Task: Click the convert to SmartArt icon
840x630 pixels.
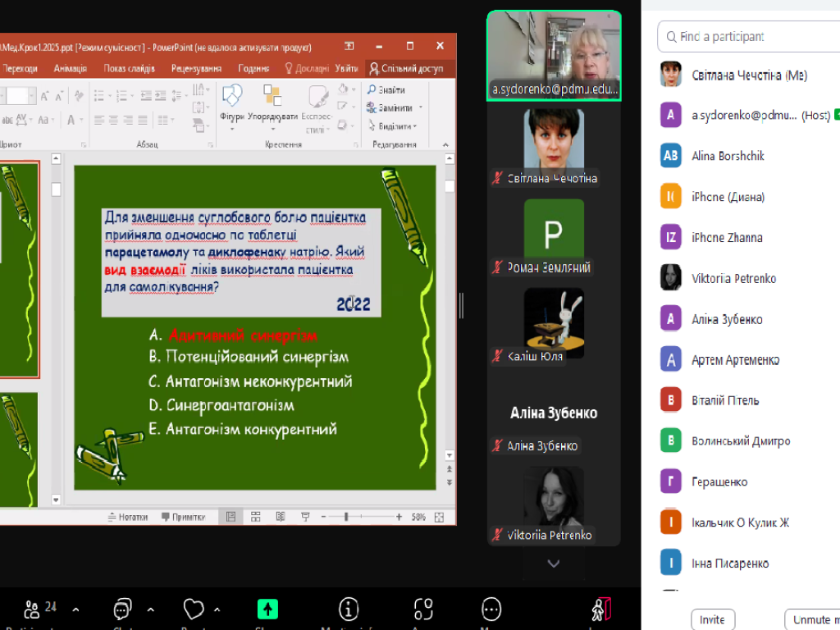Action: pos(199,126)
